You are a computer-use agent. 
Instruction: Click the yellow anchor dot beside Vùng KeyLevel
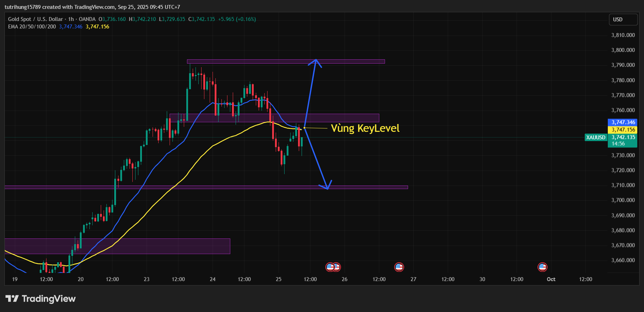tap(304, 128)
